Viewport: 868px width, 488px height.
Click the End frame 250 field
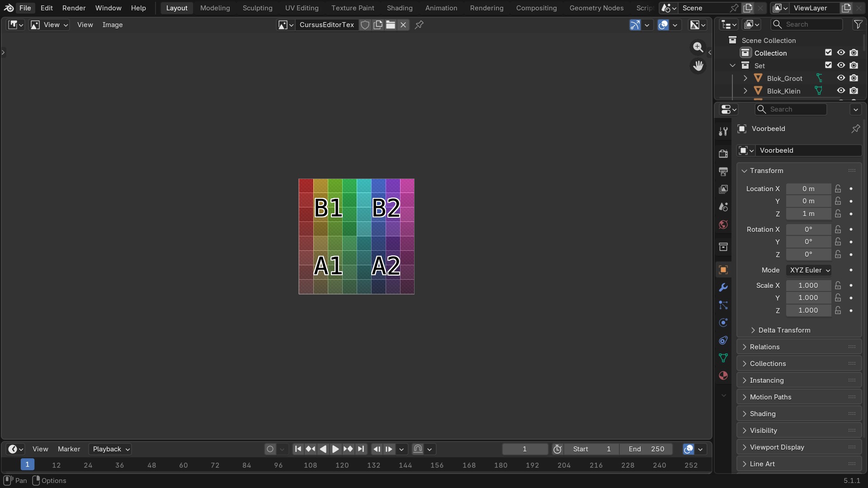pos(646,449)
